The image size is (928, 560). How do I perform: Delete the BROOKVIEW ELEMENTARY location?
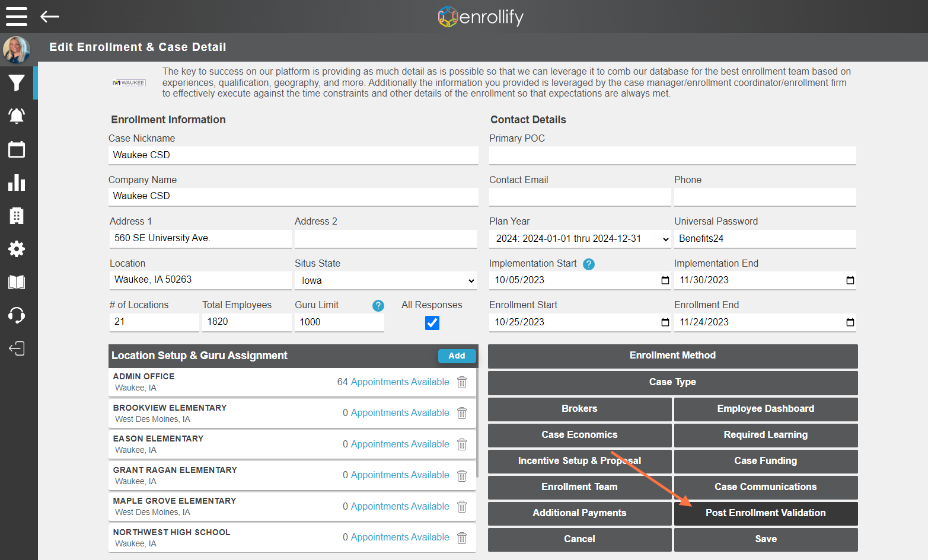[462, 413]
